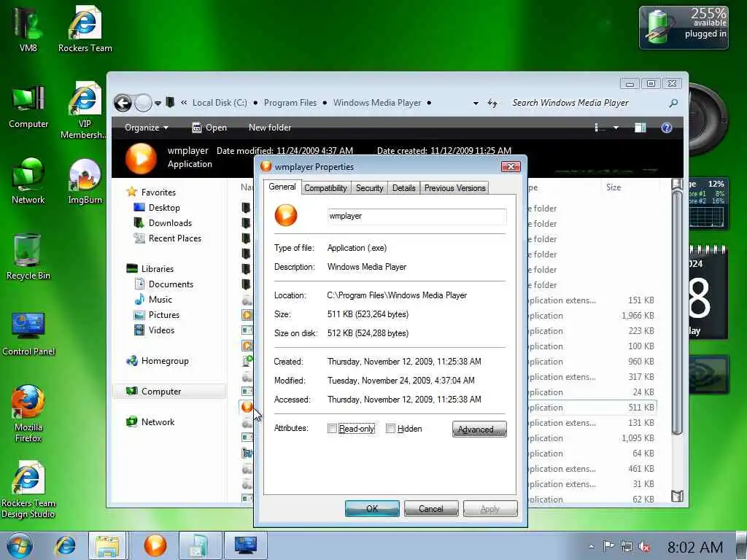Open the VM8 desktop icon
The image size is (747, 560).
coord(28,28)
